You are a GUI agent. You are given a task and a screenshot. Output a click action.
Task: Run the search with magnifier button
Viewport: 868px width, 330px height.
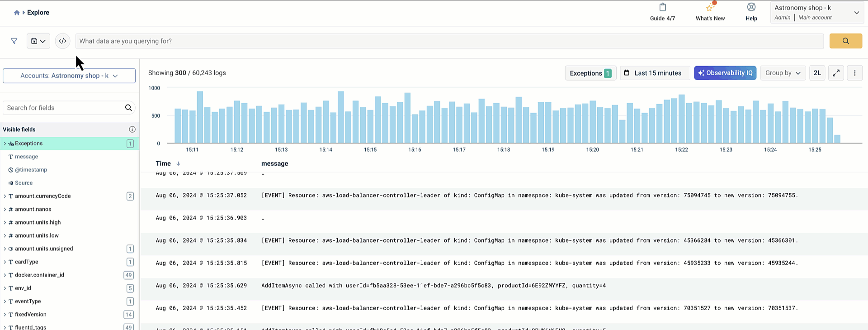[x=846, y=41]
